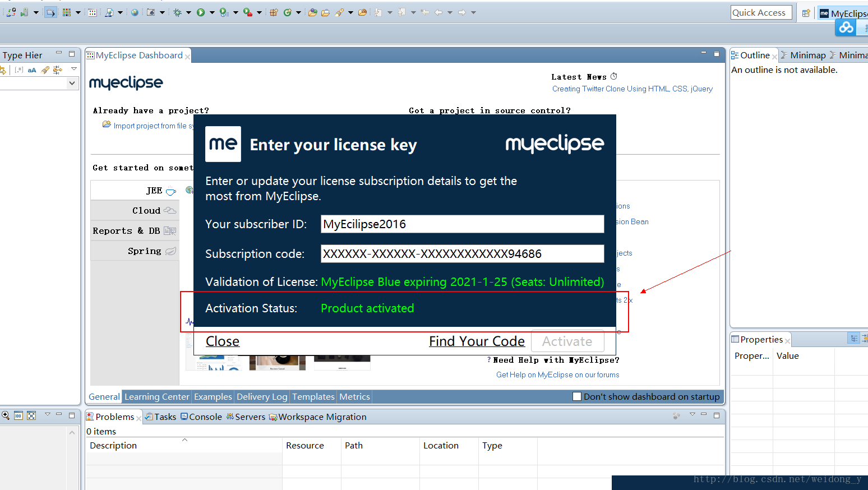Open the Problems view menu triangle
This screenshot has width=868, height=490.
(x=692, y=414)
